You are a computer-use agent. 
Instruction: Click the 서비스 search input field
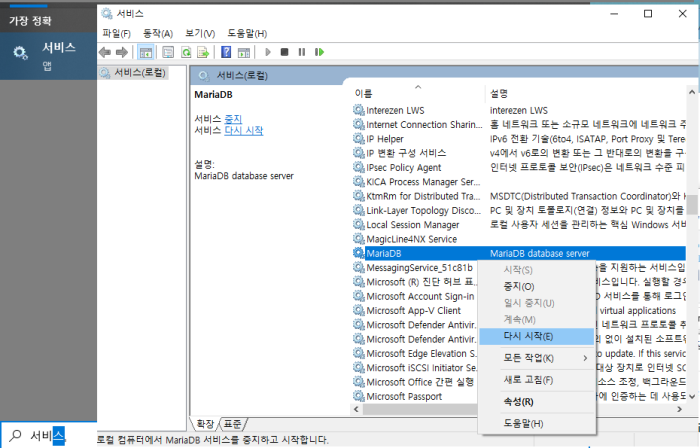pos(48,435)
